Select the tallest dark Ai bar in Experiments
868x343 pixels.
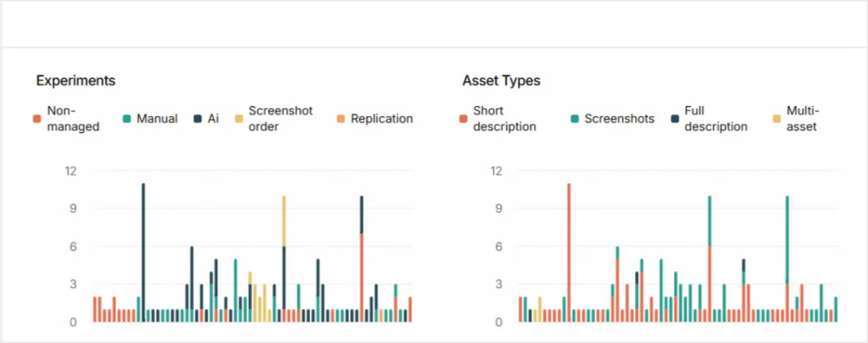[143, 246]
